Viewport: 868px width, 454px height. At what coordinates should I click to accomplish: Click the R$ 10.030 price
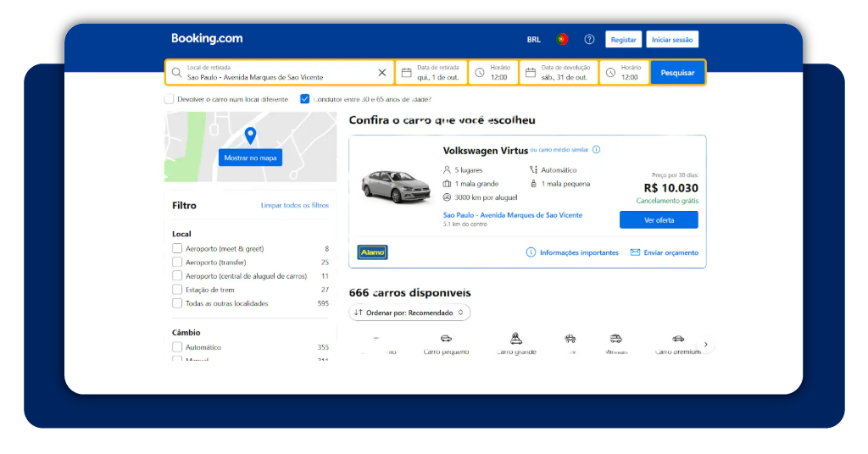coord(671,188)
